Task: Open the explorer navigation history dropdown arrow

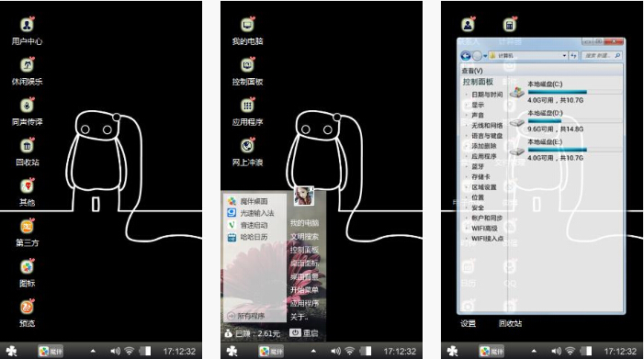Action: 485,55
